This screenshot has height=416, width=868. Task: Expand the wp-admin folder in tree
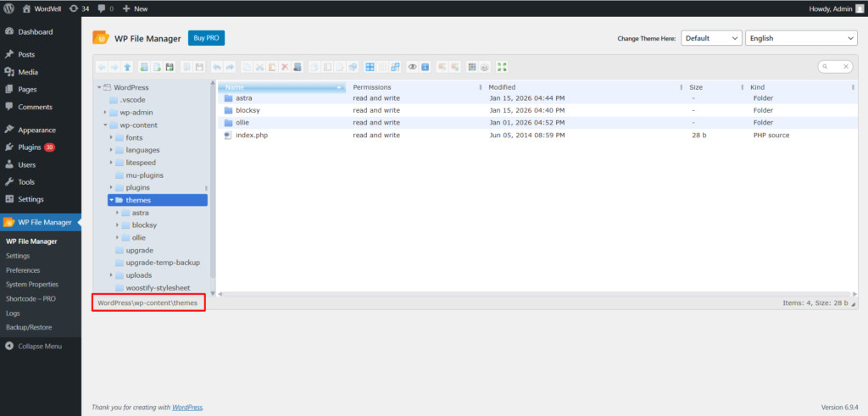[105, 113]
